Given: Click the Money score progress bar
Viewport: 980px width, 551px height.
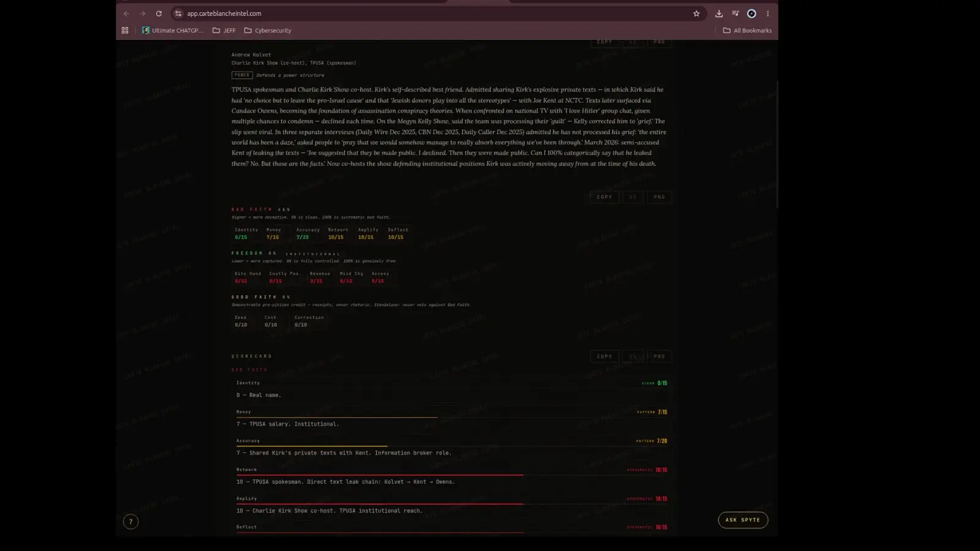Looking at the screenshot, I should [451, 417].
